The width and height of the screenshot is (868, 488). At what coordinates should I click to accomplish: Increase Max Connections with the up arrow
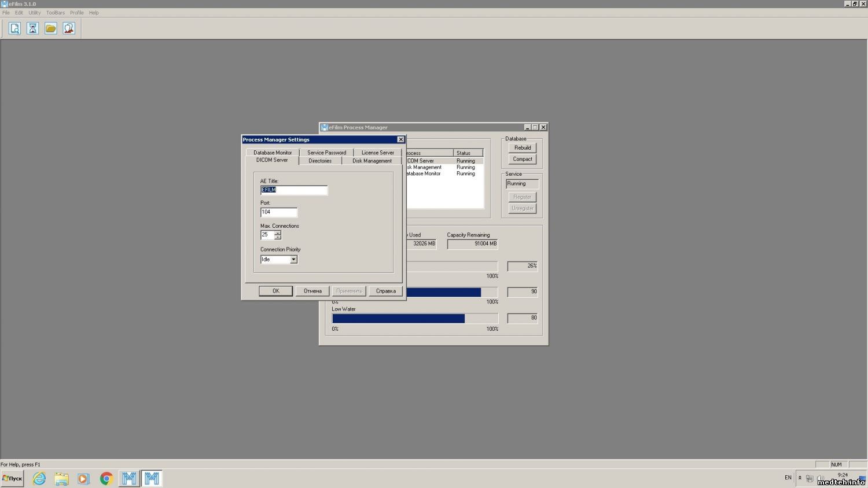tap(278, 233)
